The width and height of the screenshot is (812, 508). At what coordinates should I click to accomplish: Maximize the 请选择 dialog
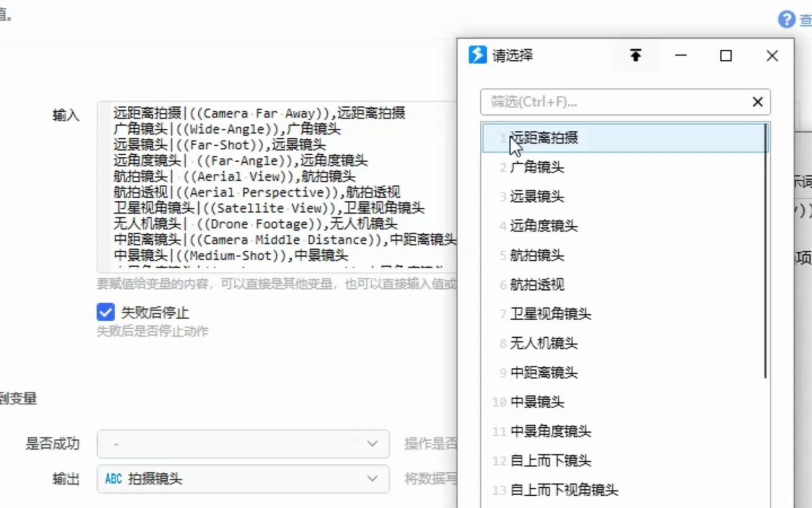point(726,56)
